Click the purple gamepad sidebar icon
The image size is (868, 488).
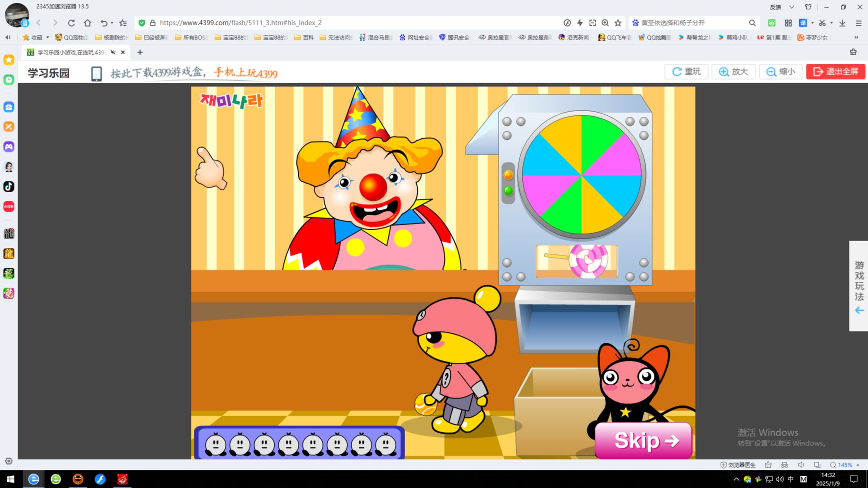9,147
